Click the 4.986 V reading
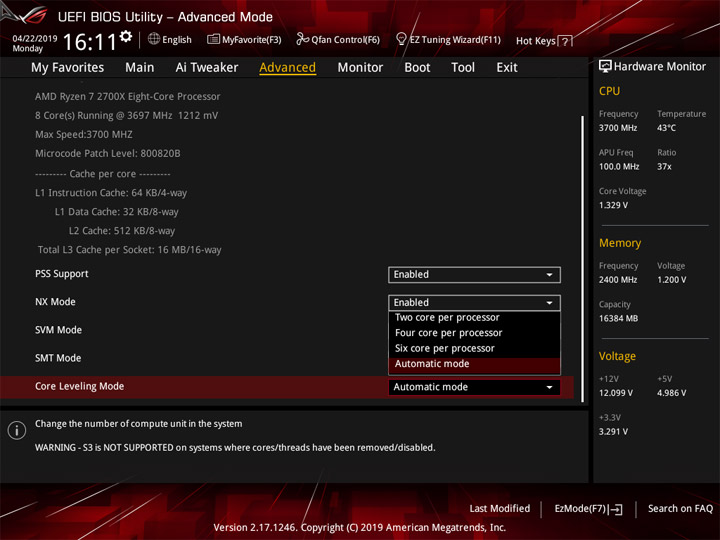Image resolution: width=720 pixels, height=540 pixels. click(671, 393)
